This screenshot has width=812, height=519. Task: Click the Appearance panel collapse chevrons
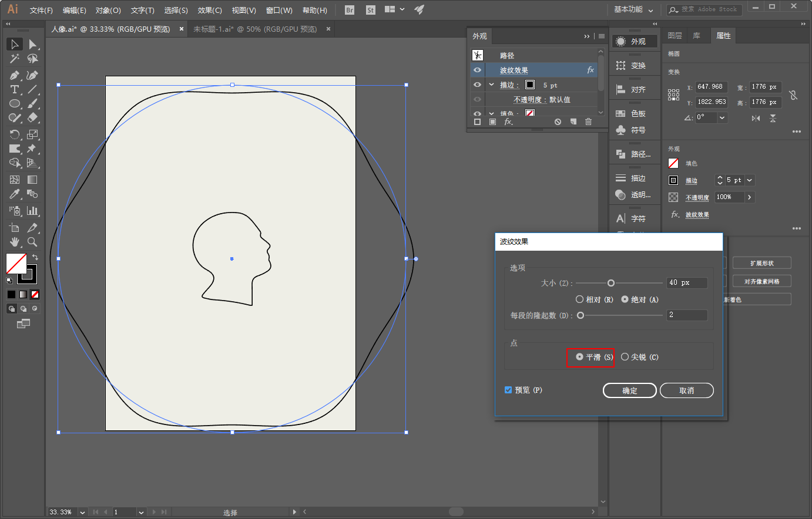(586, 36)
